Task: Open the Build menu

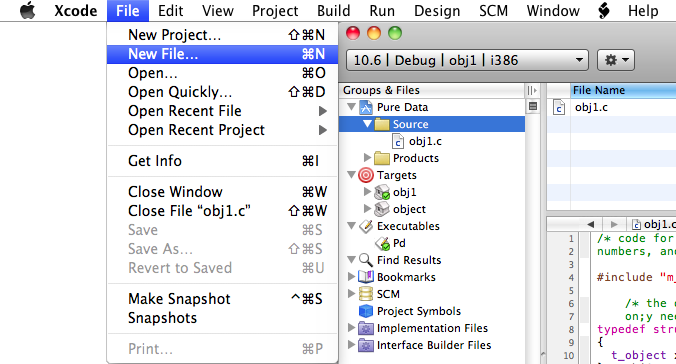Action: [x=333, y=10]
